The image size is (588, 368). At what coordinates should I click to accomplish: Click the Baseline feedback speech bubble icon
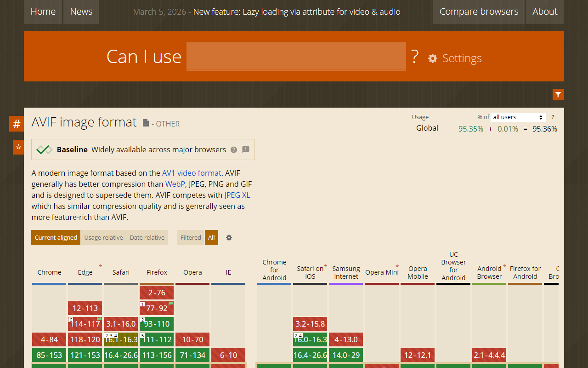[x=246, y=149]
